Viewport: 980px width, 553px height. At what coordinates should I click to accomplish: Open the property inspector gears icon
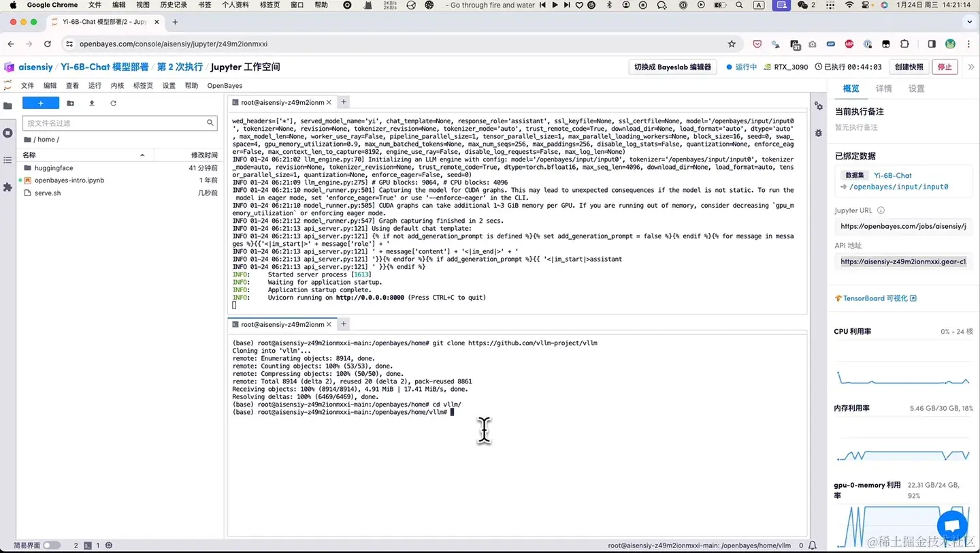(x=819, y=106)
